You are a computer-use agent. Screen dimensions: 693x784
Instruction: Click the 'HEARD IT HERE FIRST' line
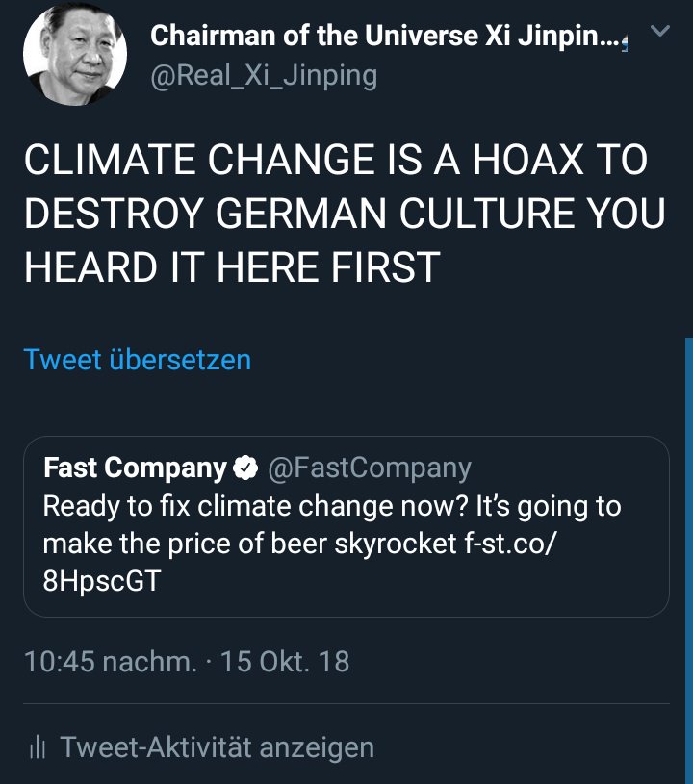(231, 267)
